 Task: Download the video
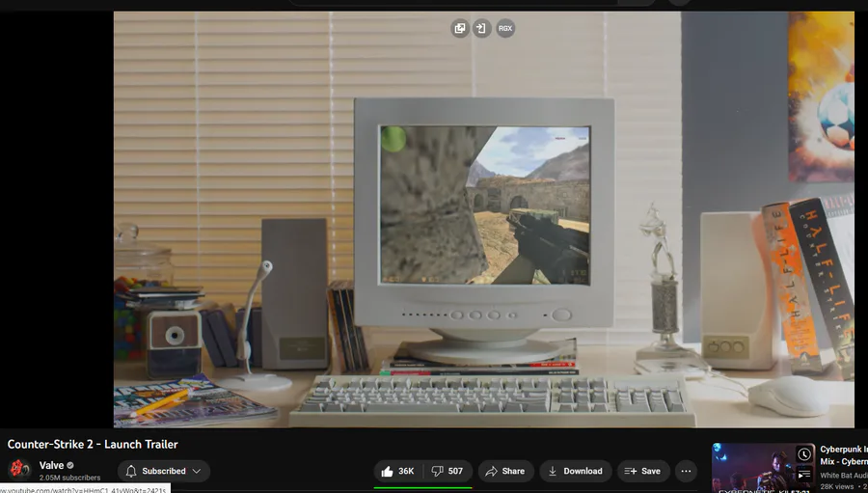click(575, 471)
